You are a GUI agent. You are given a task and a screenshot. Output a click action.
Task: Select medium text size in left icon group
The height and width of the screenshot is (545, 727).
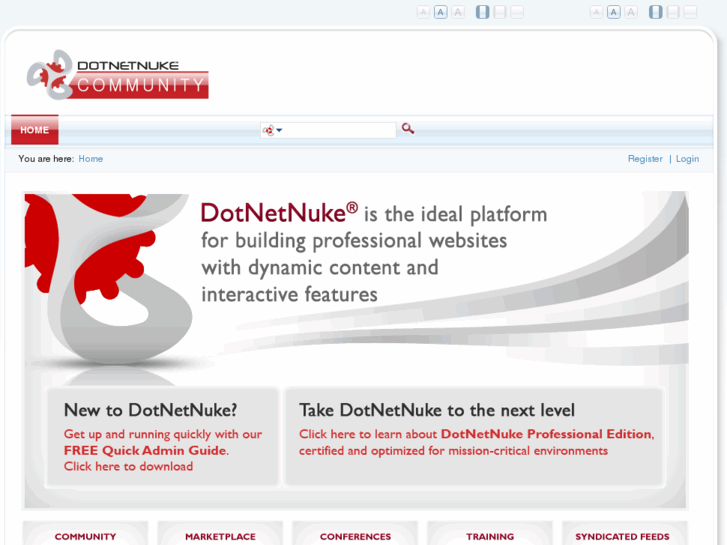tap(441, 12)
